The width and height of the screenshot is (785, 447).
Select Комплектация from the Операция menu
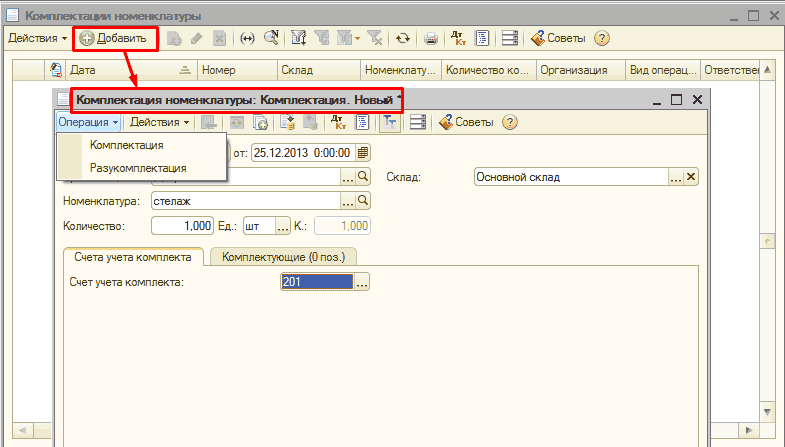[x=126, y=145]
